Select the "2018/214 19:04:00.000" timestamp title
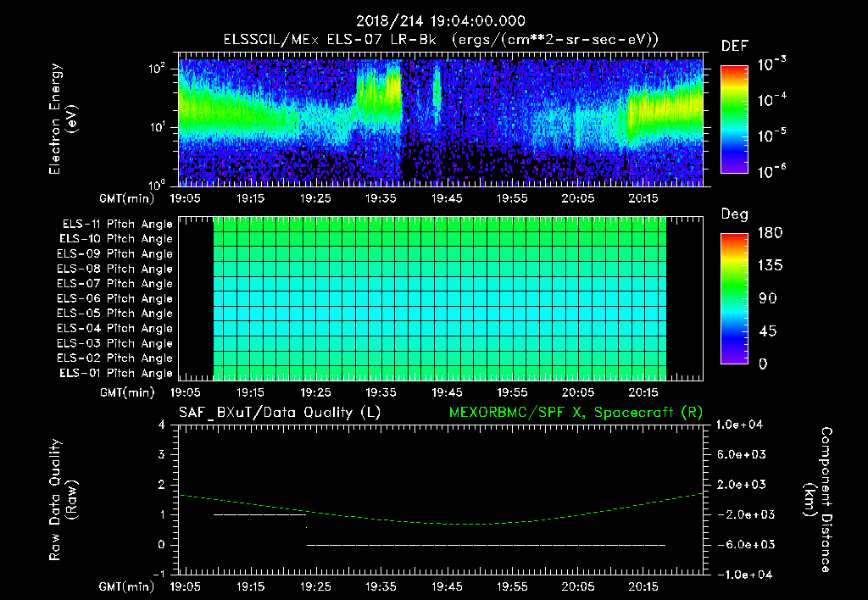This screenshot has width=868, height=600. [441, 21]
